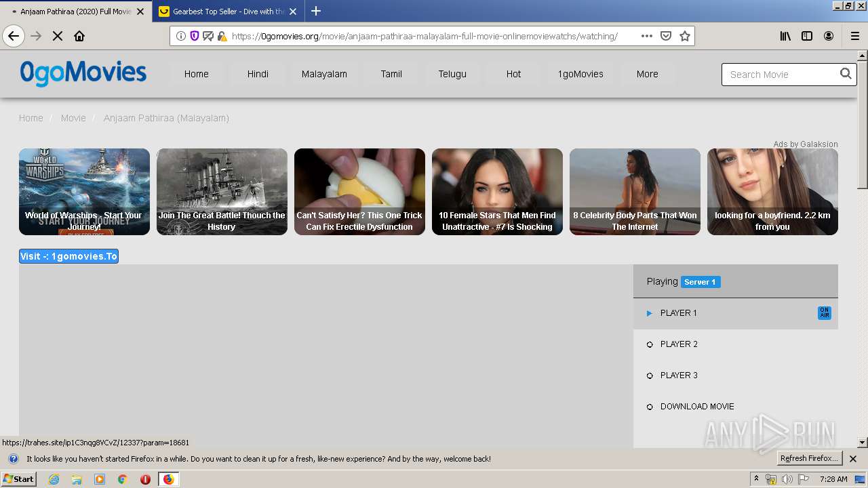The width and height of the screenshot is (868, 488).
Task: Open tracking protection shield icon
Action: coord(195,37)
